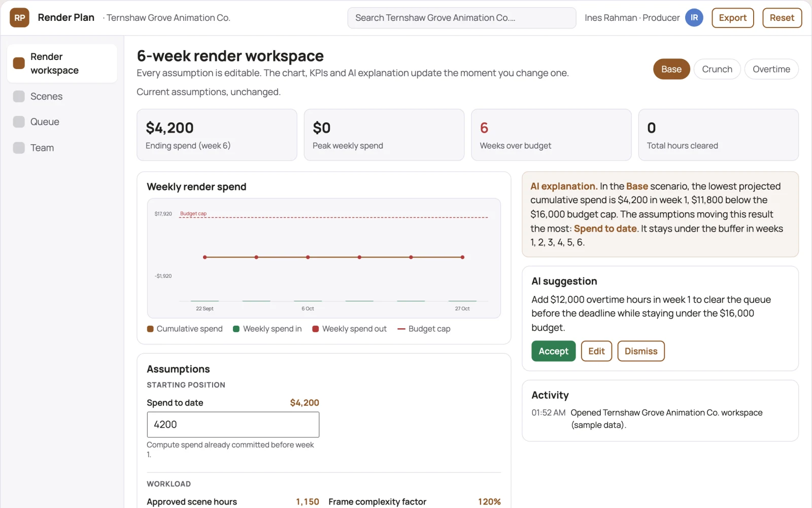Click the Spend to date input field
This screenshot has height=508, width=812.
pyautogui.click(x=233, y=424)
